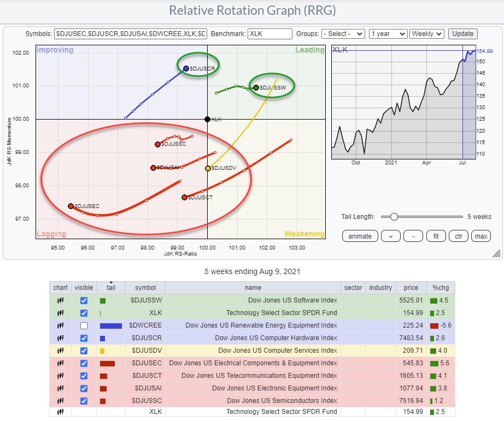Toggle visibility checkbox for $DJUSCT
Viewport: 504px width, 421px height.
point(84,376)
